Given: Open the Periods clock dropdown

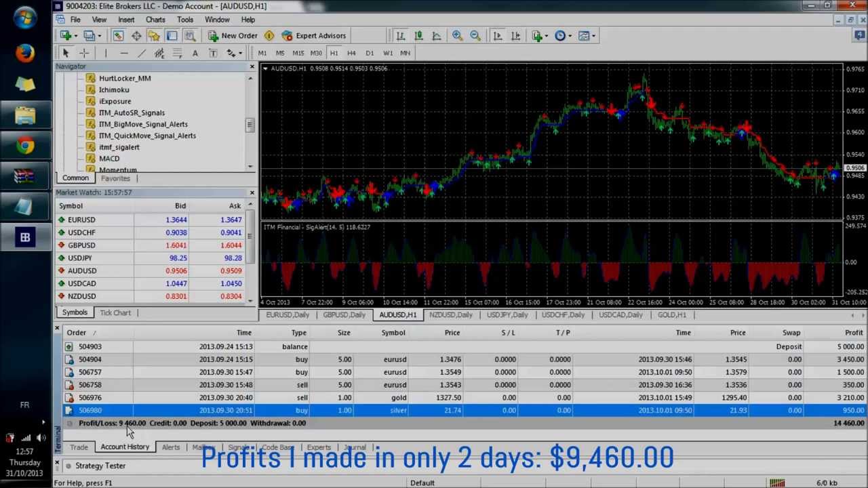Looking at the screenshot, I should coord(563,35).
